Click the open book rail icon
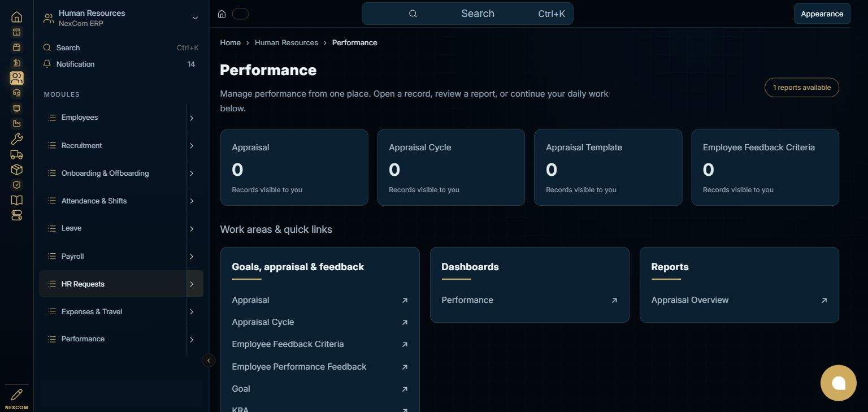Screen dimensions: 868x412 pos(16,200)
